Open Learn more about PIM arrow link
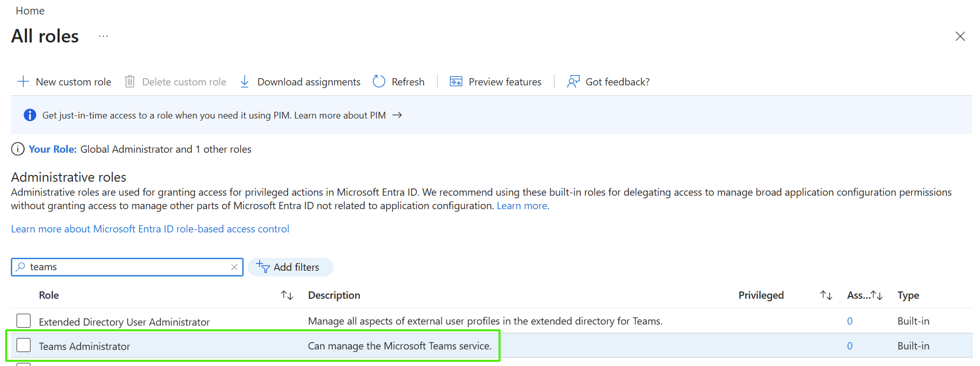 click(397, 115)
